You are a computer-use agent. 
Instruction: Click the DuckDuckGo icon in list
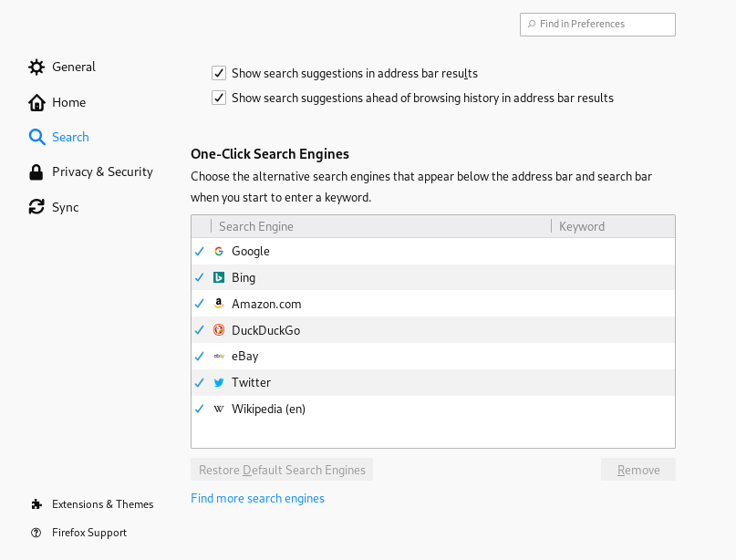coord(219,330)
